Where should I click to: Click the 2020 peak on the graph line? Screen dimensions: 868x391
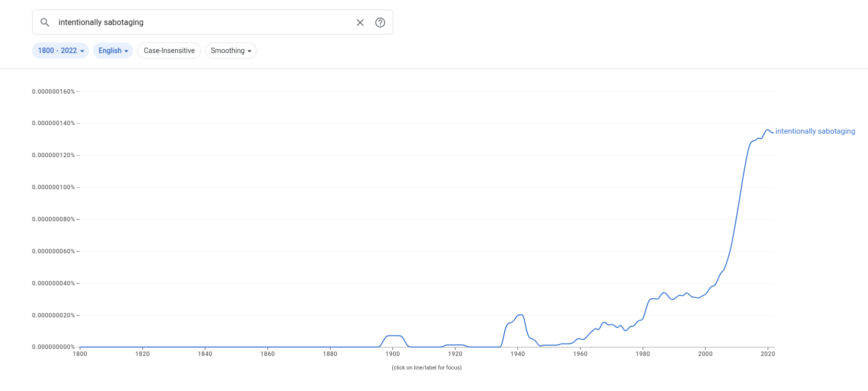click(x=767, y=130)
